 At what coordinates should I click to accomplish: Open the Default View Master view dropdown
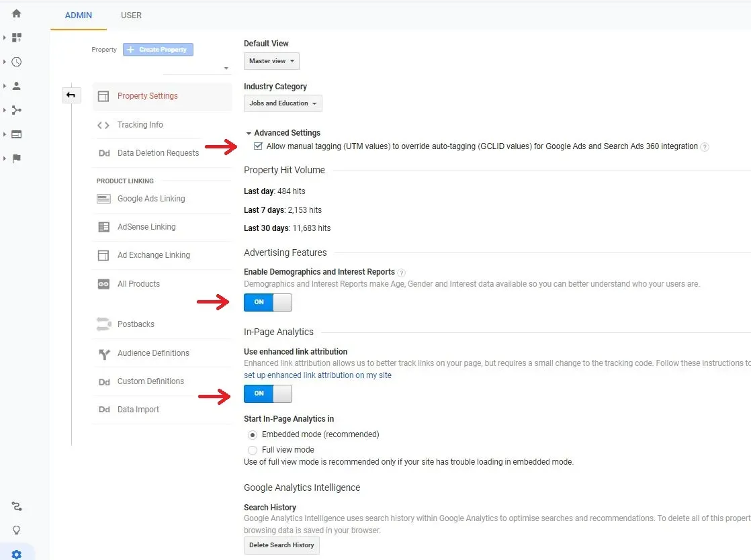[x=271, y=61]
